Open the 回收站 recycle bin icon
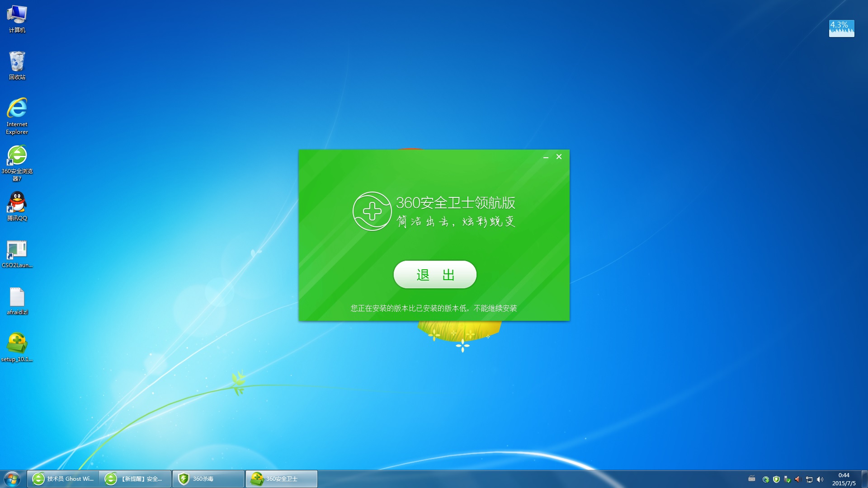 click(17, 66)
